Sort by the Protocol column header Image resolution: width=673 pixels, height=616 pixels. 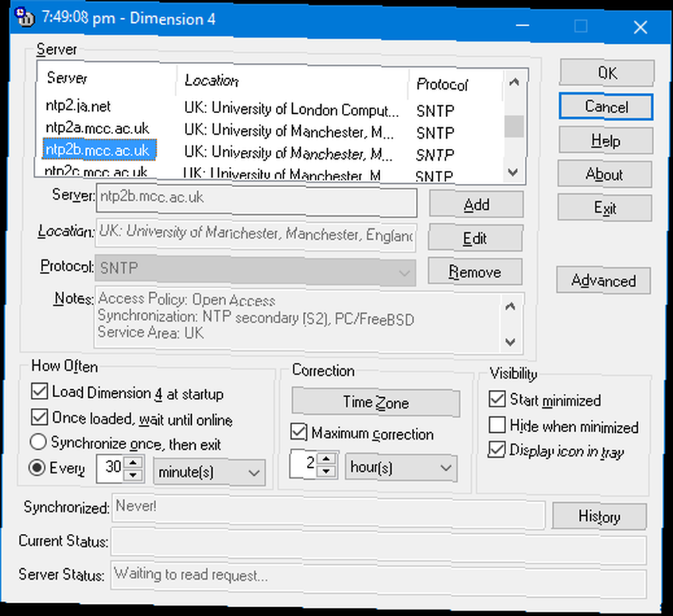tap(455, 85)
